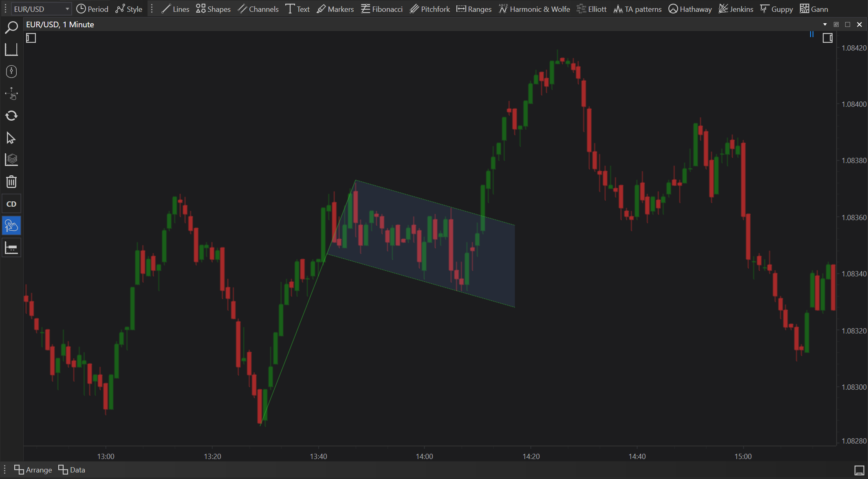868x479 pixels.
Task: Open the Harmonic & Wolfe menu
Action: coord(534,9)
